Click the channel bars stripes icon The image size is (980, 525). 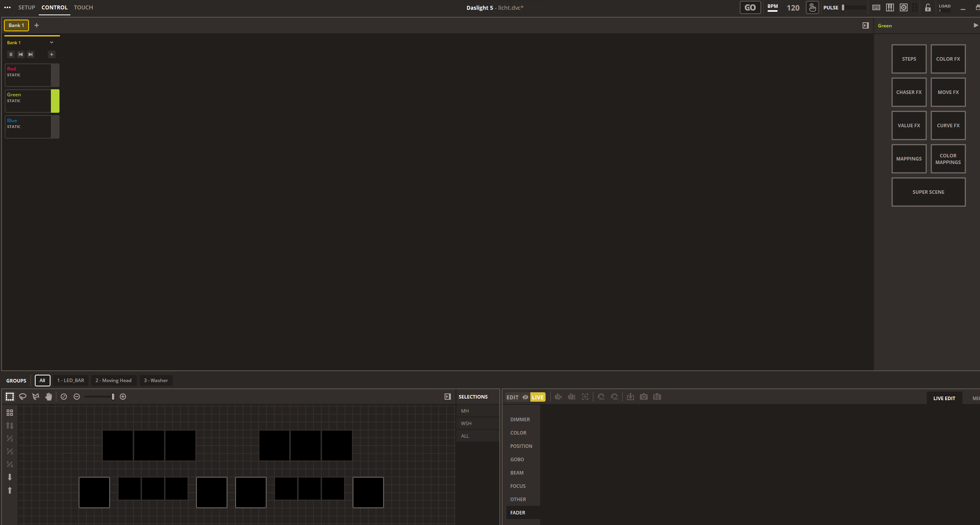[x=572, y=397]
